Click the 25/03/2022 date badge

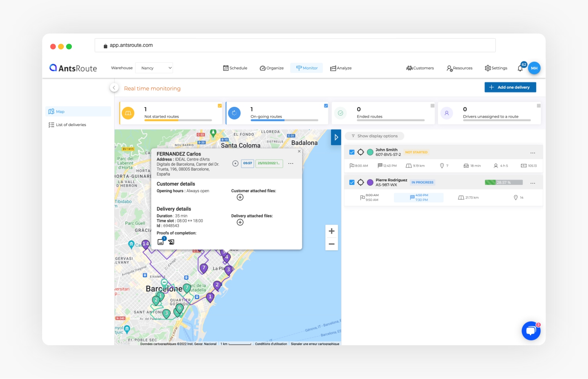pos(269,163)
